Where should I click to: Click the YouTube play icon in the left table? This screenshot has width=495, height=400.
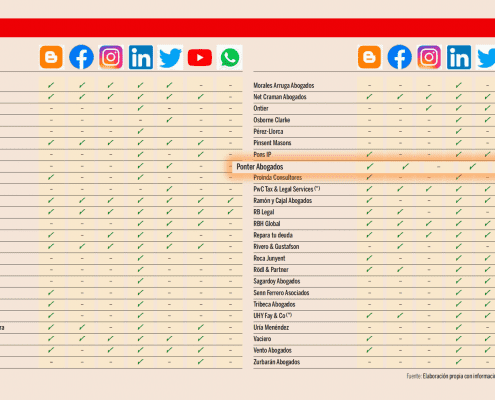click(x=200, y=57)
